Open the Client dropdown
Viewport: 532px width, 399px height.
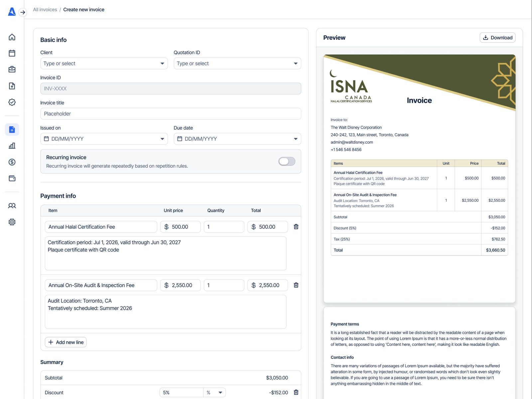click(x=104, y=64)
